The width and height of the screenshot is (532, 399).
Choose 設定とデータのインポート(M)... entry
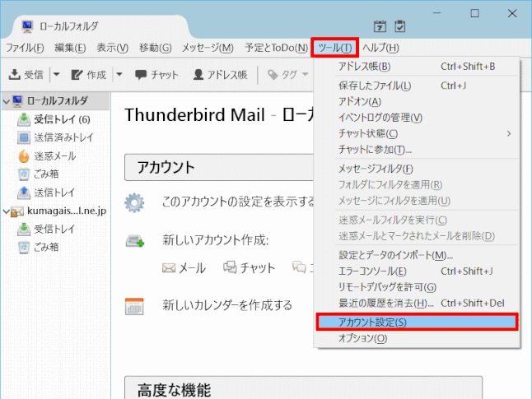[417, 255]
